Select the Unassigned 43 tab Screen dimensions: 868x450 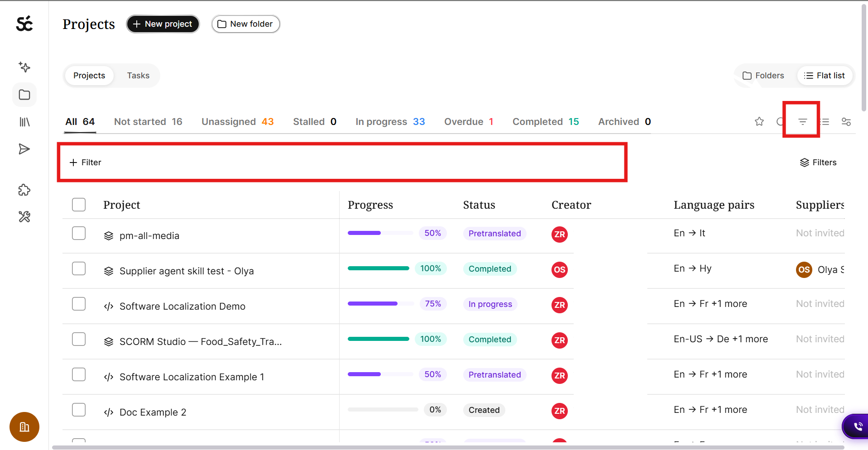(237, 122)
